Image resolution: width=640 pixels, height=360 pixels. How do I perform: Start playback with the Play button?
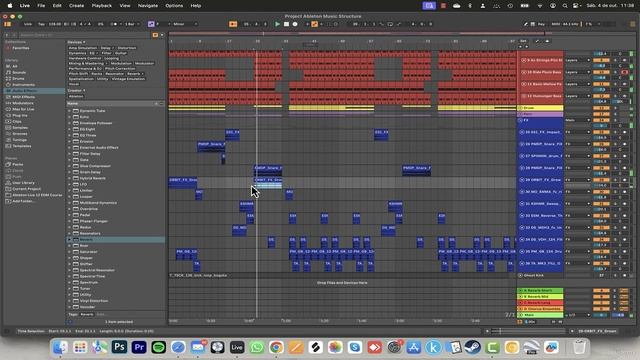pos(278,24)
